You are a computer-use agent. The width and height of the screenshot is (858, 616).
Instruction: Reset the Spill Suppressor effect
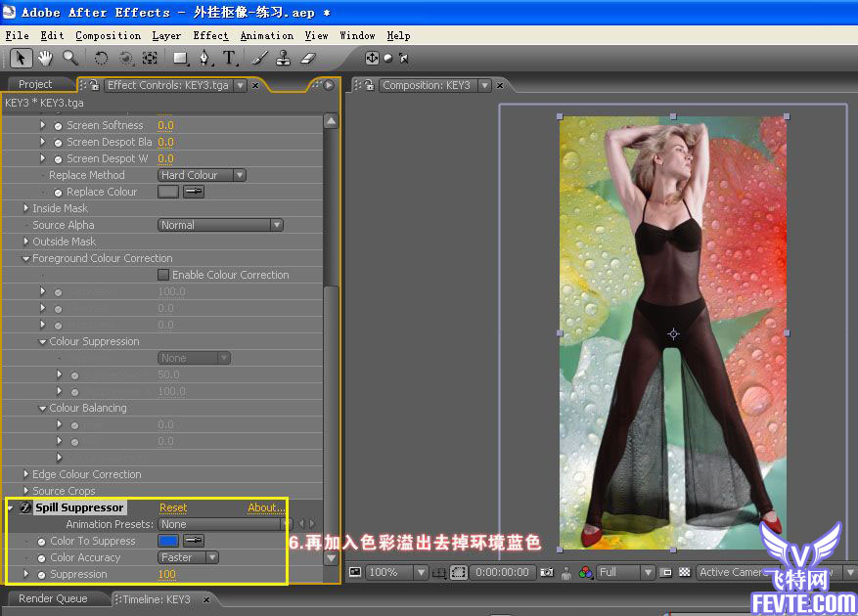click(x=173, y=507)
